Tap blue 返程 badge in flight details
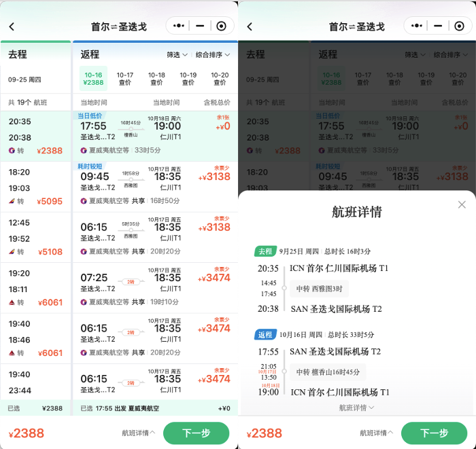Viewport: 476px width, 449px height. [x=265, y=334]
